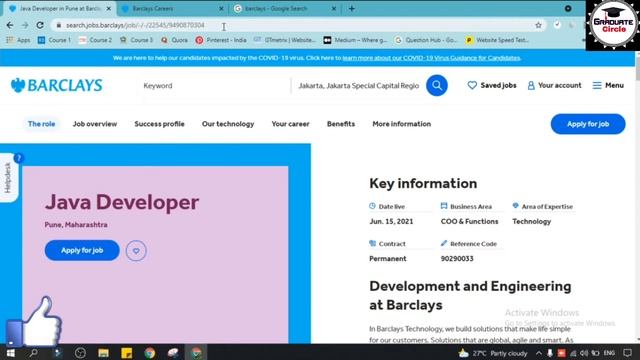Go to Success profile section
The image size is (640, 360).
point(159,124)
